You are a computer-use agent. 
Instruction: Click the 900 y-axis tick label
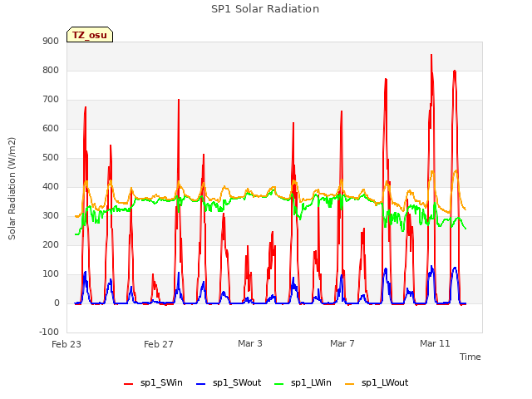51,41
